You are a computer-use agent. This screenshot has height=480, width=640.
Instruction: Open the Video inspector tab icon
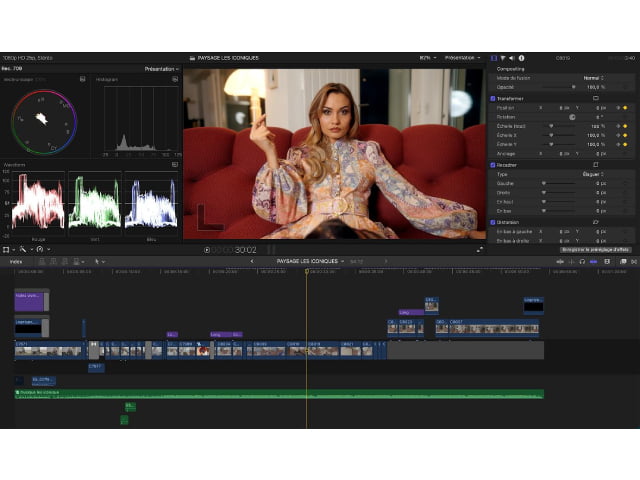[494, 58]
